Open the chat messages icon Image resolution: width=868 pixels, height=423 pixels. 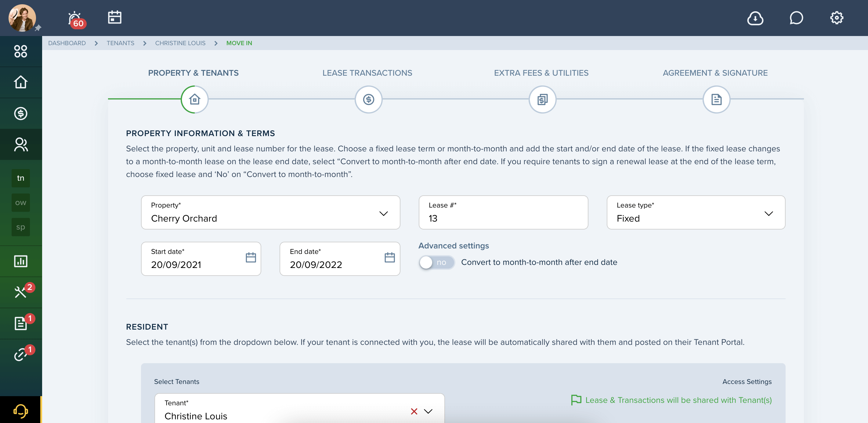point(796,18)
